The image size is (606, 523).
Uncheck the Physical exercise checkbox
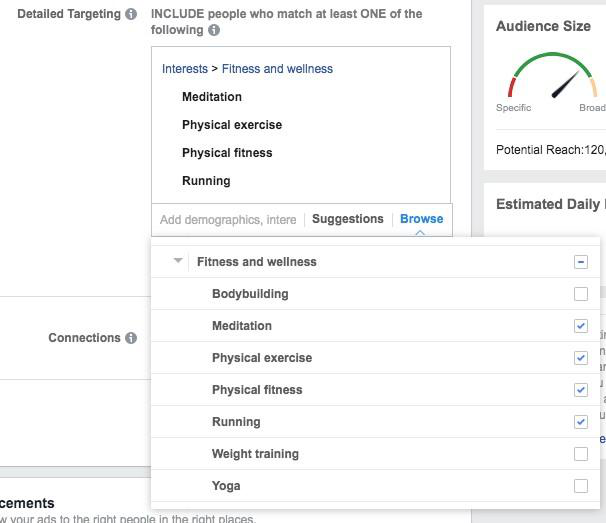coord(581,358)
